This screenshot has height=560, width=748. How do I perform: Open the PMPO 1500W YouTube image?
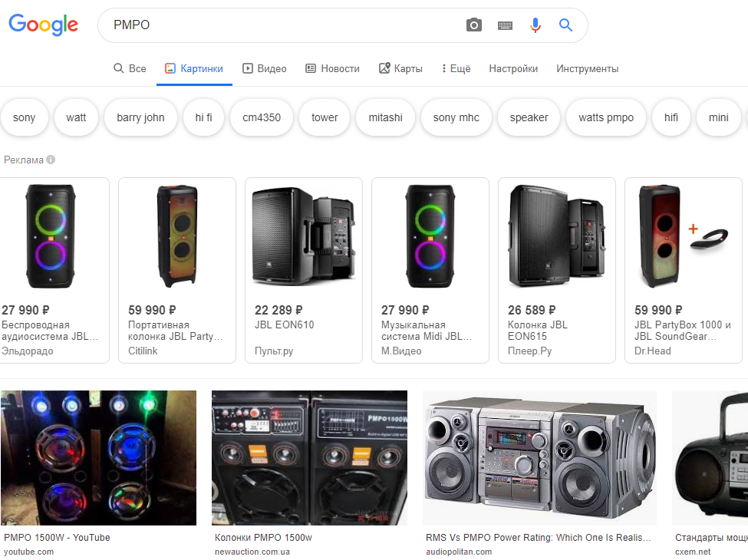click(98, 458)
